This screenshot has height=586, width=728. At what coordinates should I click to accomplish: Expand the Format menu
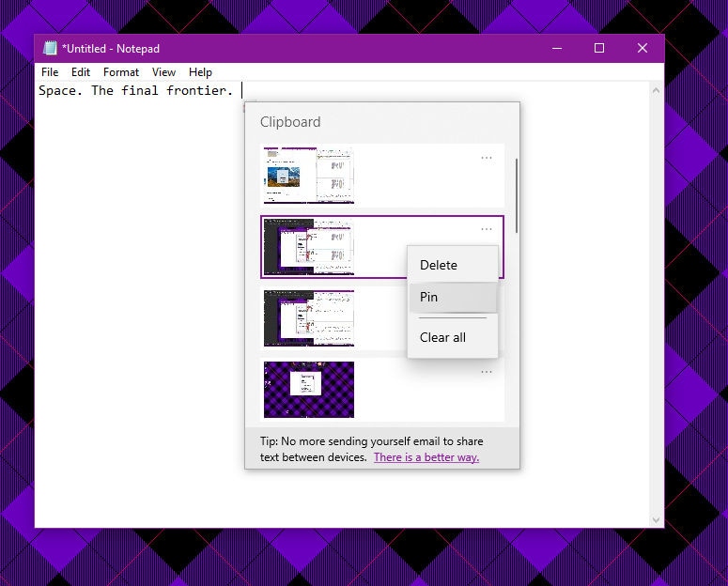click(x=121, y=72)
